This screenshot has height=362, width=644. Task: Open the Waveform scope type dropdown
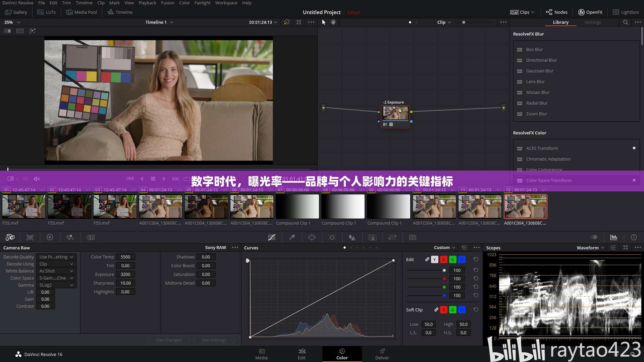pos(590,248)
